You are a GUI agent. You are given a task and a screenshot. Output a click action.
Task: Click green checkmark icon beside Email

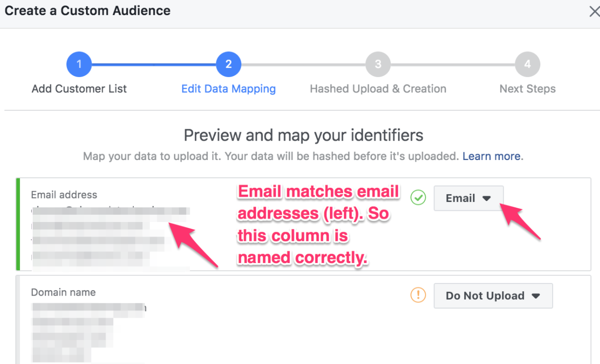point(418,198)
